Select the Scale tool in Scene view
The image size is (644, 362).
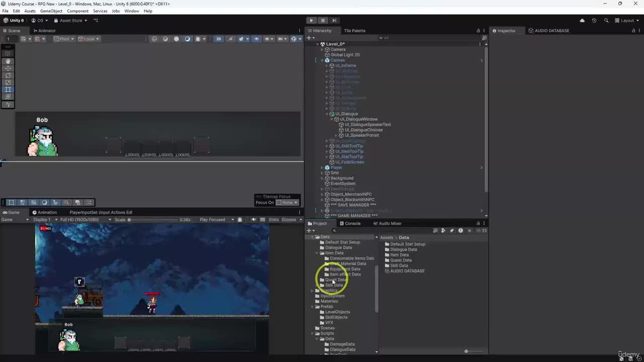click(8, 82)
